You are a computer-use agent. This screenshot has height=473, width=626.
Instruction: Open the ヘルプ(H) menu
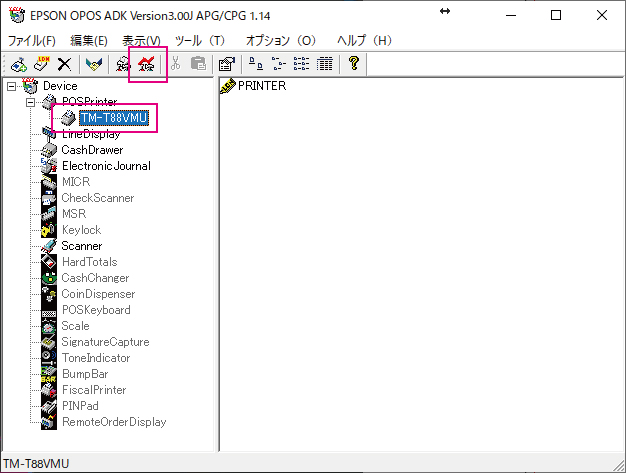tap(365, 40)
